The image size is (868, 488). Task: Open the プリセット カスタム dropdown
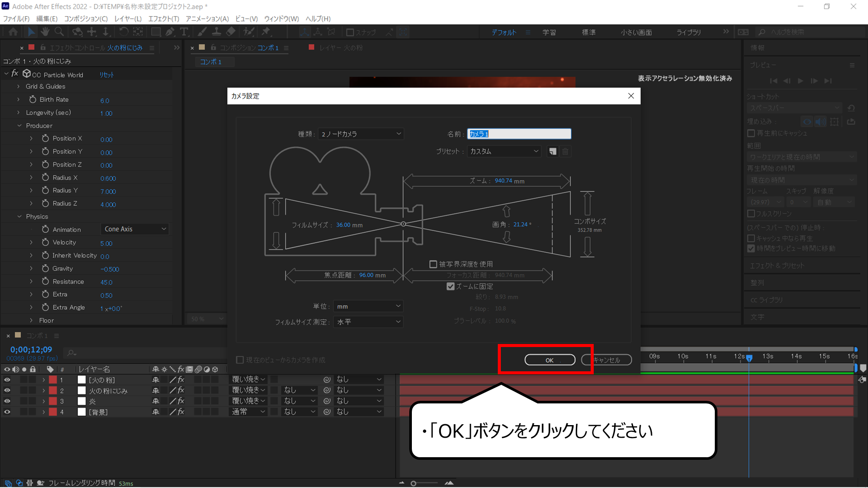(504, 151)
